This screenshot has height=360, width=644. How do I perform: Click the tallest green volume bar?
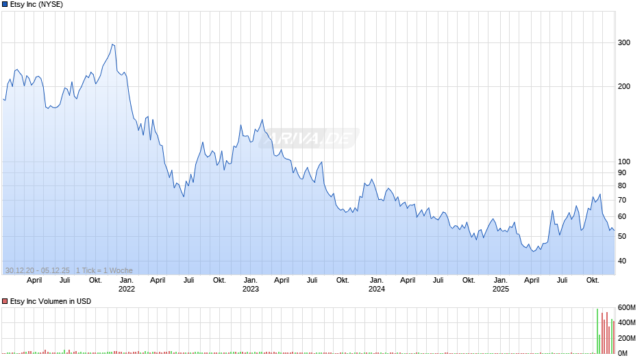pos(597,331)
